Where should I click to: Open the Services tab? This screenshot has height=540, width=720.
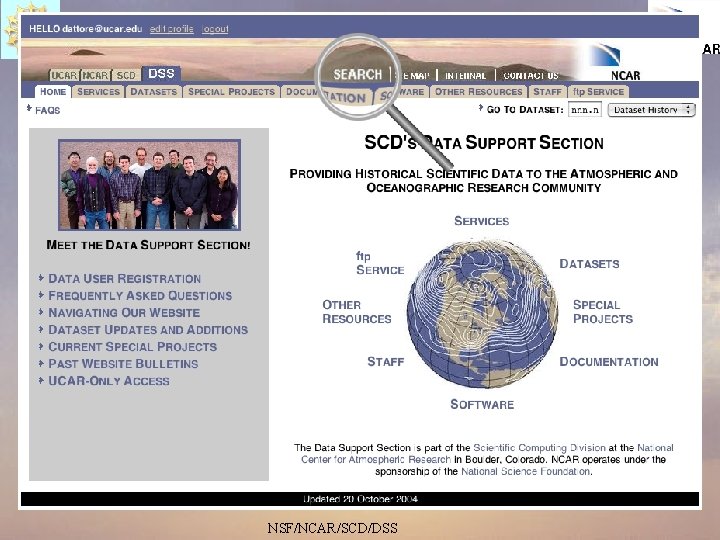(98, 91)
